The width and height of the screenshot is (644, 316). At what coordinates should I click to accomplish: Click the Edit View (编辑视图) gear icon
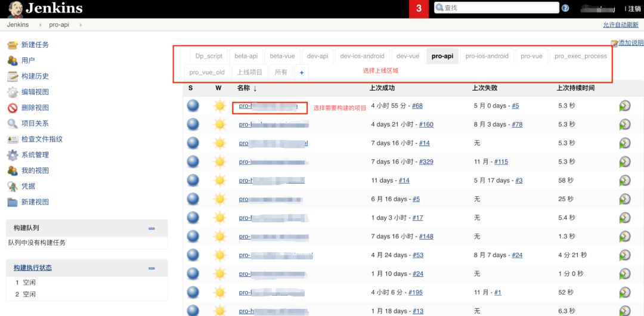click(x=13, y=92)
